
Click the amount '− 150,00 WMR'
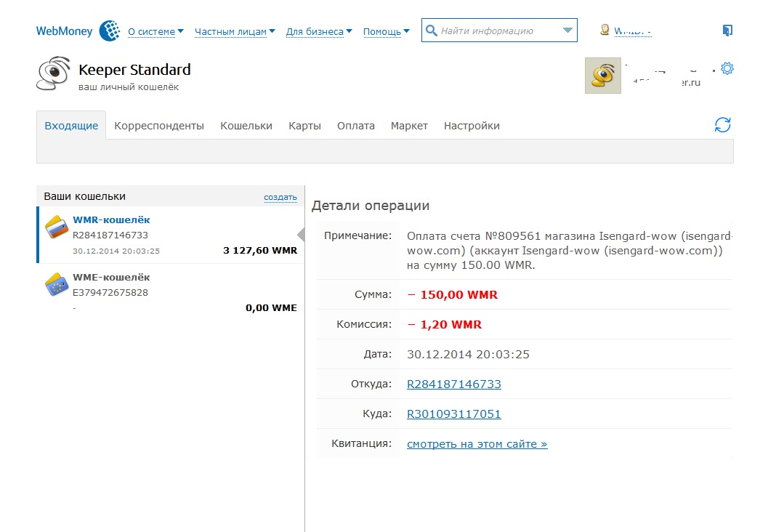click(453, 295)
